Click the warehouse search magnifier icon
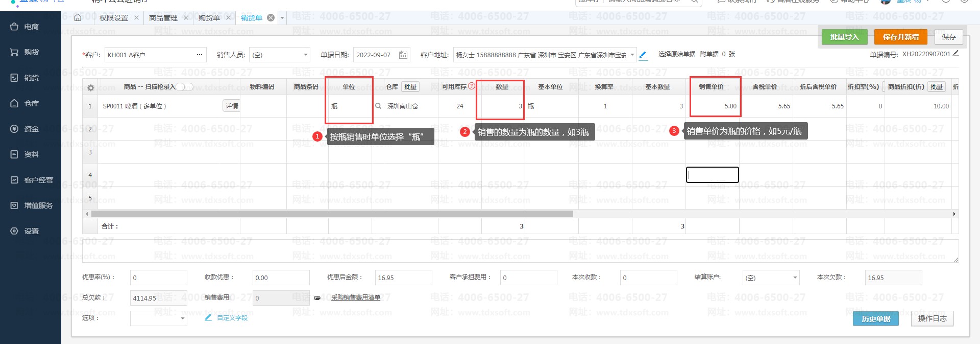Screen dimensions: 980x344 pos(378,106)
